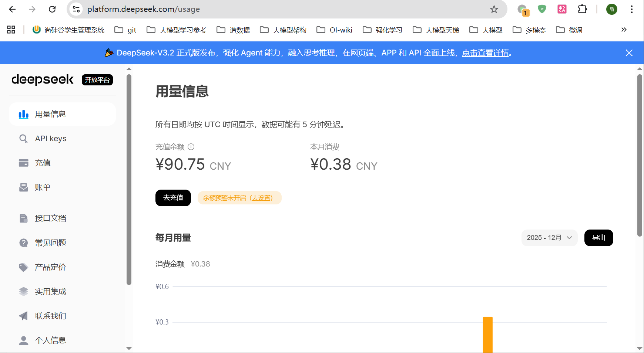Image resolution: width=644 pixels, height=353 pixels.
Task: Open the 微调 bookmark folder
Action: click(x=569, y=30)
